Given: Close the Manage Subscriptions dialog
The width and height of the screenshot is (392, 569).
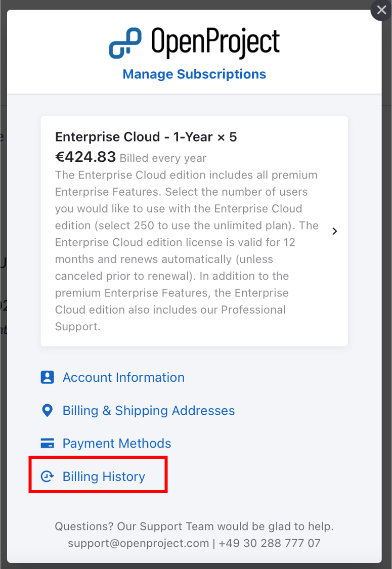Looking at the screenshot, I should pos(381,10).
